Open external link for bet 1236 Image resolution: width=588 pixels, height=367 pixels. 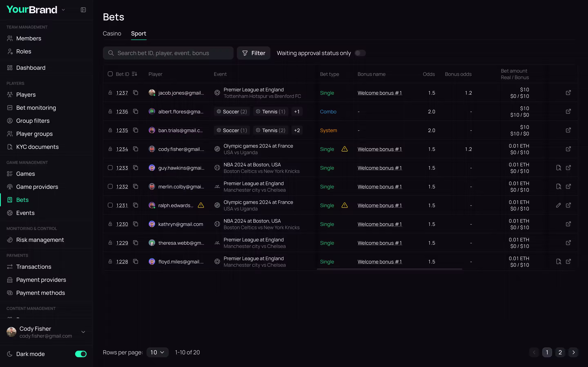click(568, 111)
